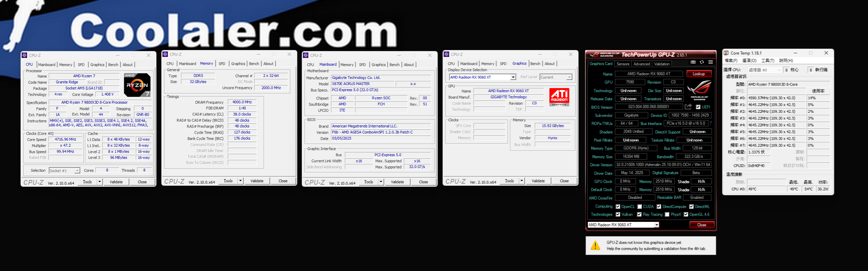Click the GPU-Z refresh icon

pyautogui.click(x=702, y=62)
